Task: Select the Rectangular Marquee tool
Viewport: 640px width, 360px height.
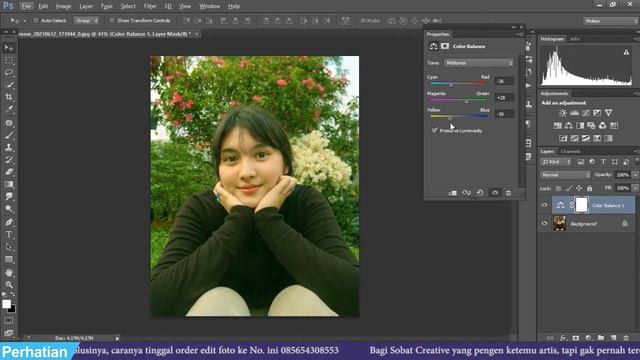Action: pyautogui.click(x=9, y=60)
